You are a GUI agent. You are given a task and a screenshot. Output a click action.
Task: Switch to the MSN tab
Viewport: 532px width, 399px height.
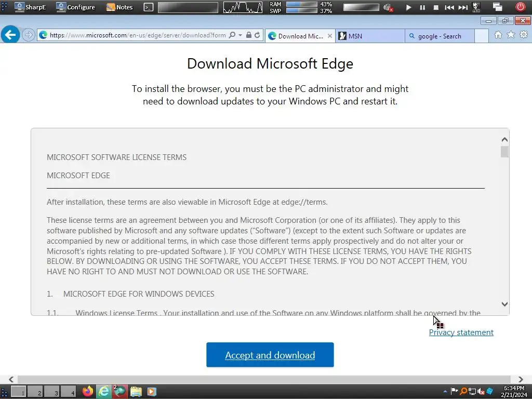tap(370, 36)
